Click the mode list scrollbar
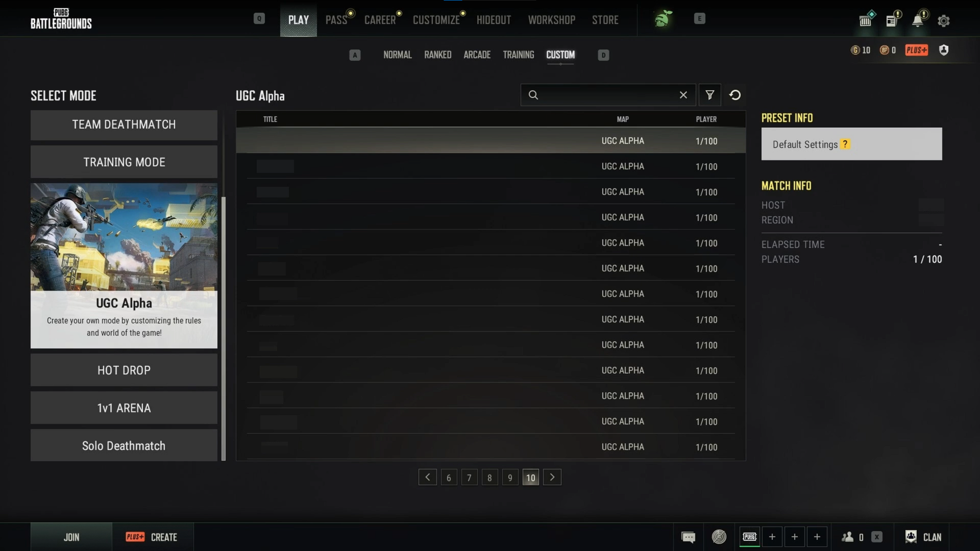Image resolution: width=980 pixels, height=551 pixels. pyautogui.click(x=223, y=328)
